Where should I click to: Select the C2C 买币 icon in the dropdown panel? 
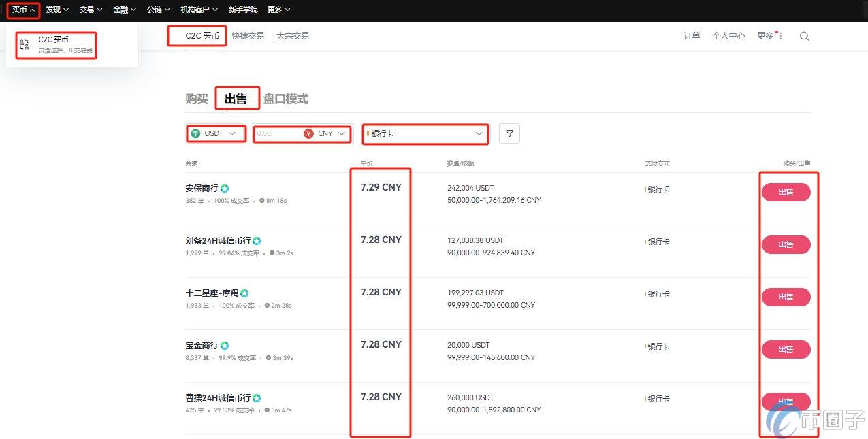[24, 44]
